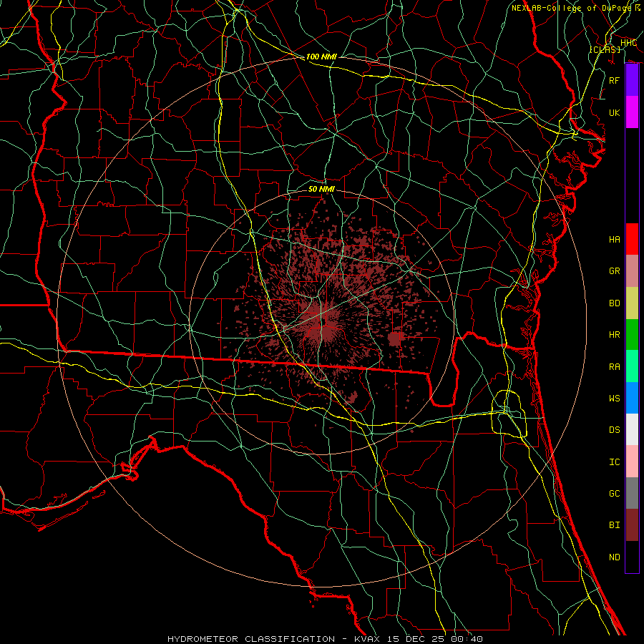Image resolution: width=644 pixels, height=644 pixels.
Task: Select the gray GC legend swatch
Action: pyautogui.click(x=632, y=493)
